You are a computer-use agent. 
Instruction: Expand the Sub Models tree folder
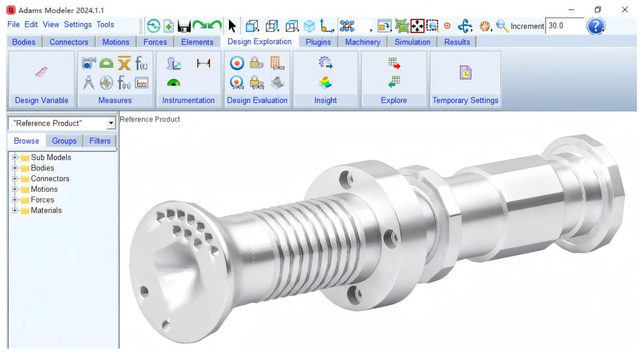click(14, 157)
